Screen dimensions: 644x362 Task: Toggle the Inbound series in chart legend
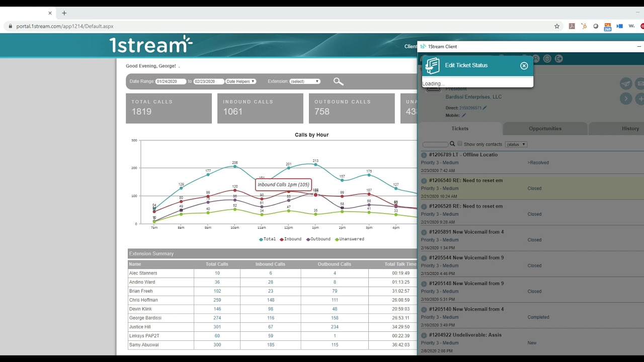pos(291,239)
